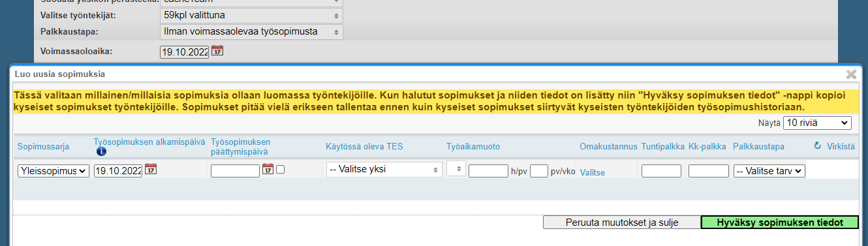Sort by Käytössä oleva TES header
The width and height of the screenshot is (868, 246).
pyautogui.click(x=364, y=146)
